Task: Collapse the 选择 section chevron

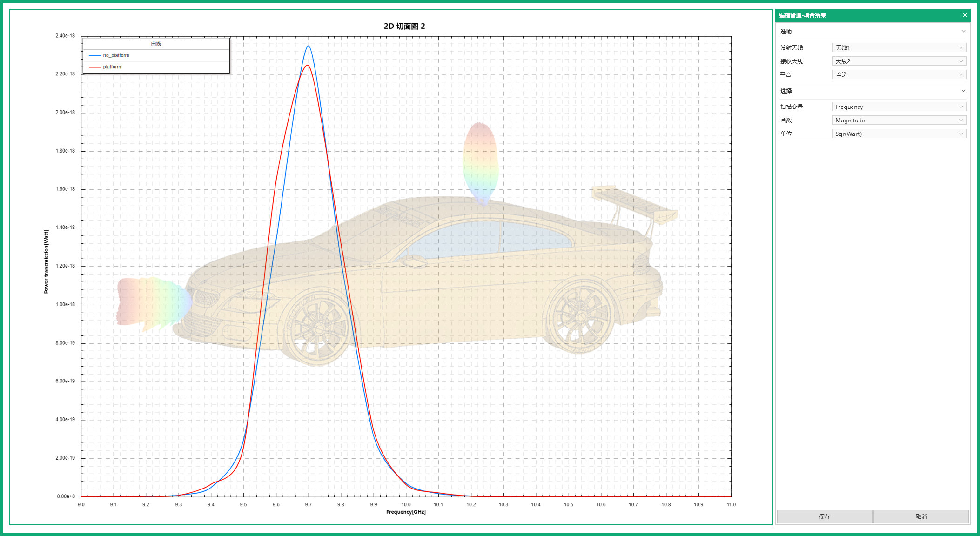Action: (963, 91)
